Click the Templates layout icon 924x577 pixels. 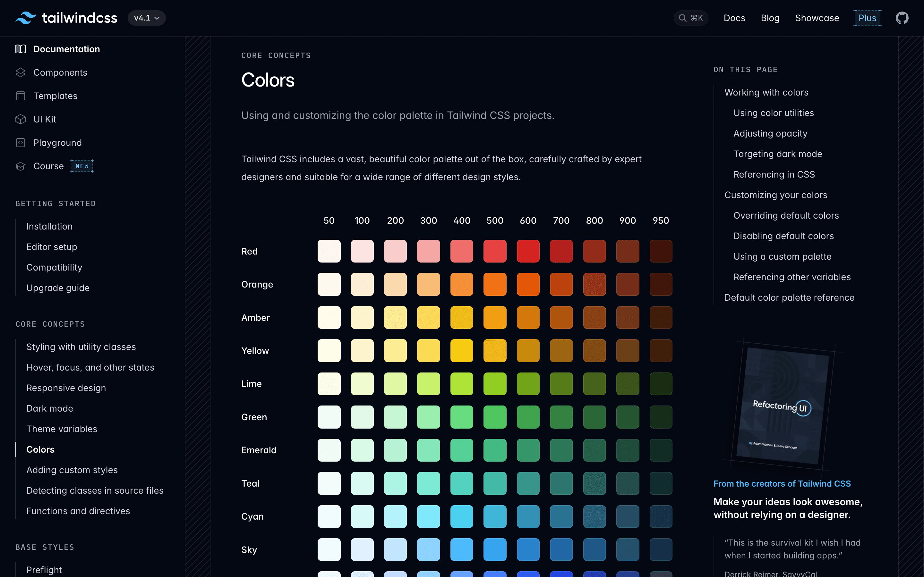21,96
